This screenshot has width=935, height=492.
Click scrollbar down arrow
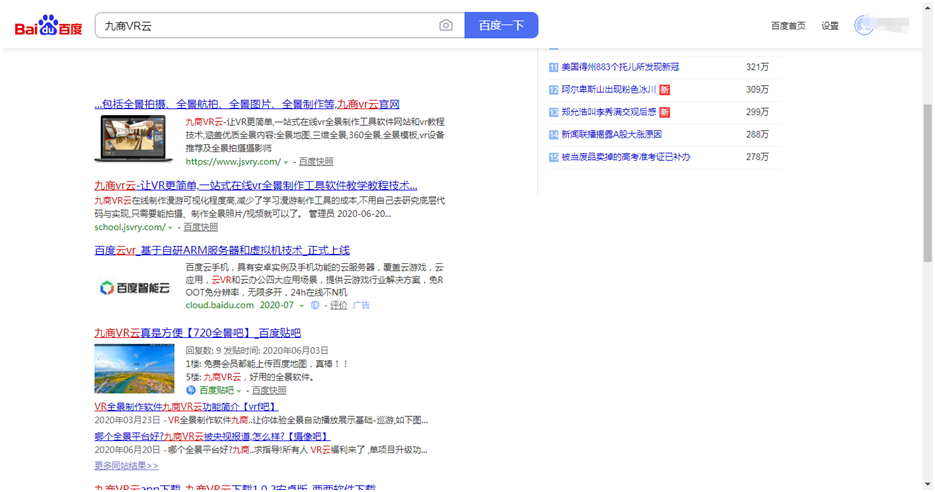927,485
